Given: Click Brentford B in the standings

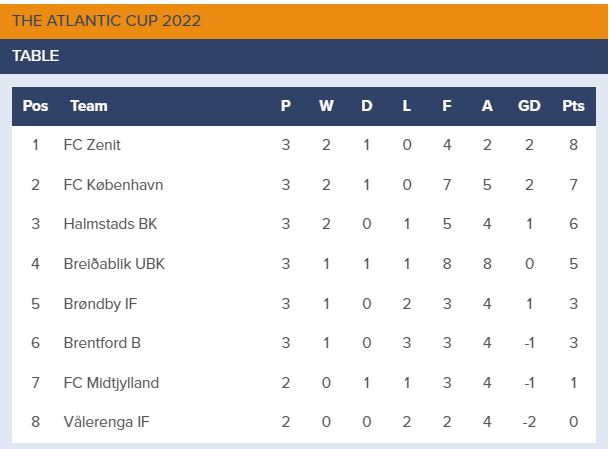Looking at the screenshot, I should (102, 343).
